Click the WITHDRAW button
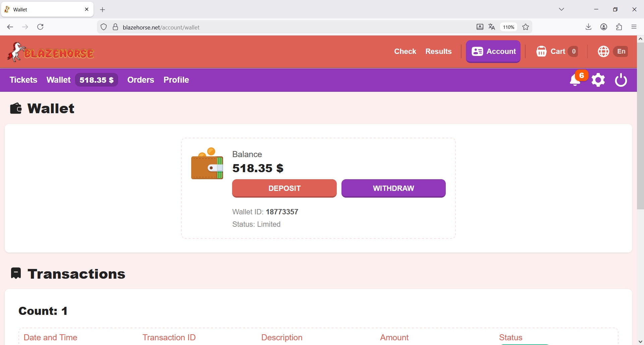Image resolution: width=644 pixels, height=345 pixels. (x=394, y=189)
